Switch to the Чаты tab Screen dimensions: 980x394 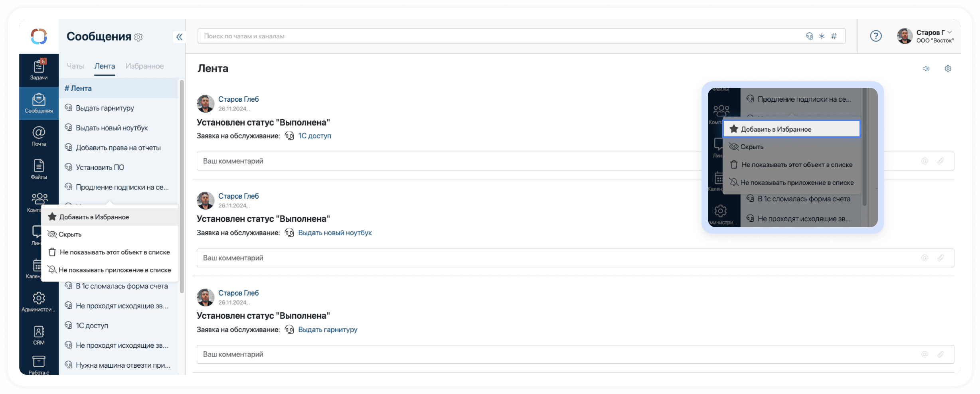[75, 66]
